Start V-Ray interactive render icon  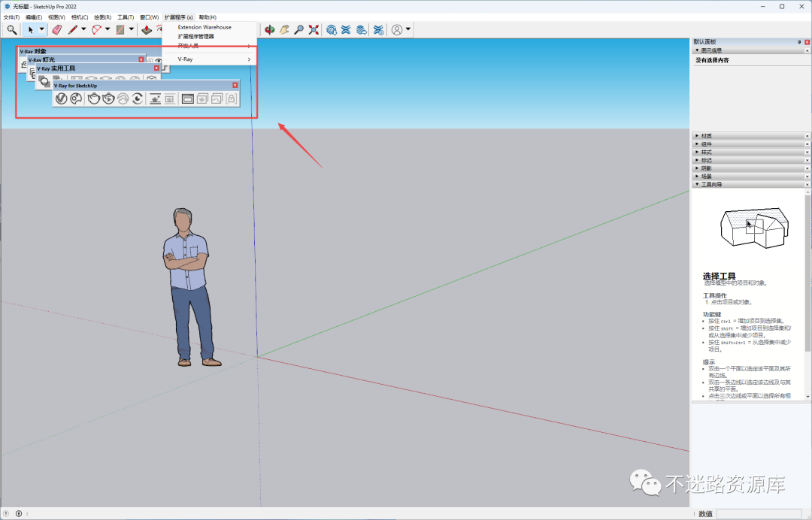point(108,98)
